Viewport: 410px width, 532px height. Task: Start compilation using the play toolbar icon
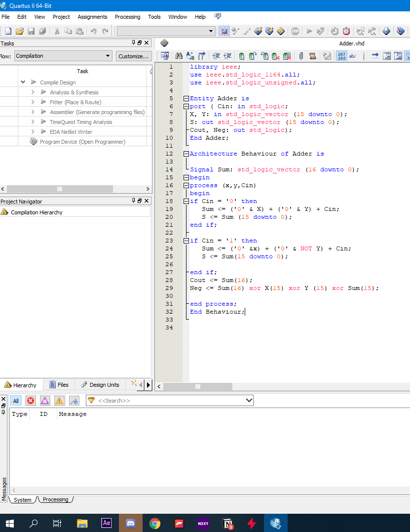click(x=310, y=31)
